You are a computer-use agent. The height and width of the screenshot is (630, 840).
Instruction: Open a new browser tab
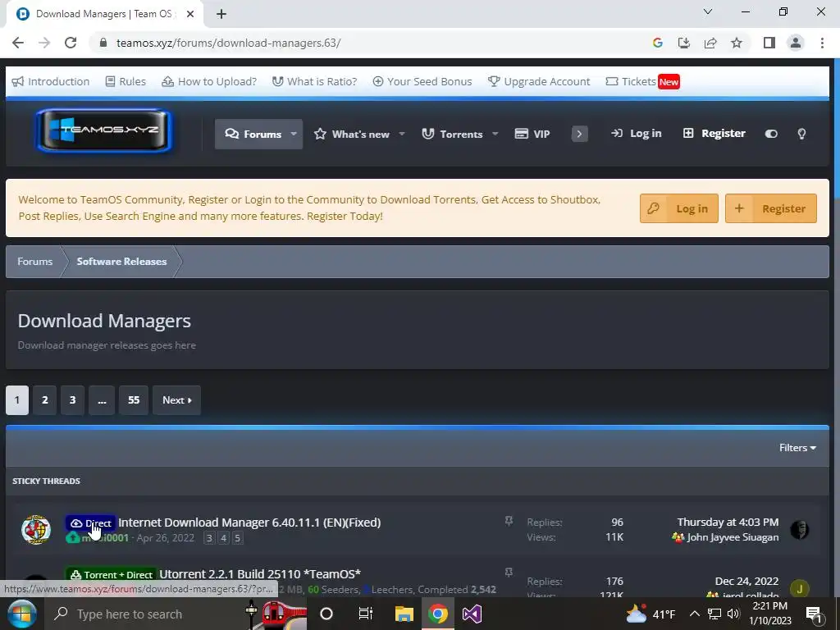tap(221, 14)
